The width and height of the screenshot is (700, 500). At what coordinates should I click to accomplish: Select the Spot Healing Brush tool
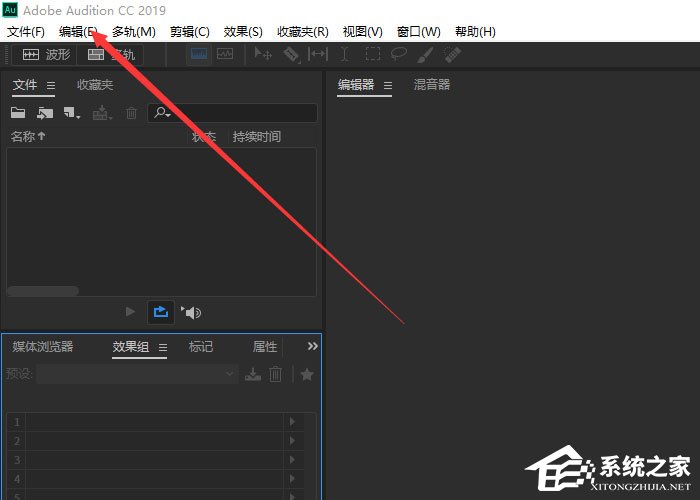(x=452, y=54)
